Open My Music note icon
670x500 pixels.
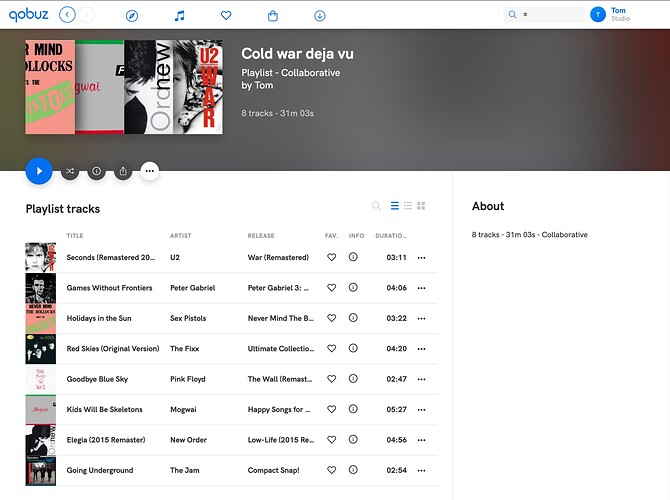click(x=179, y=16)
